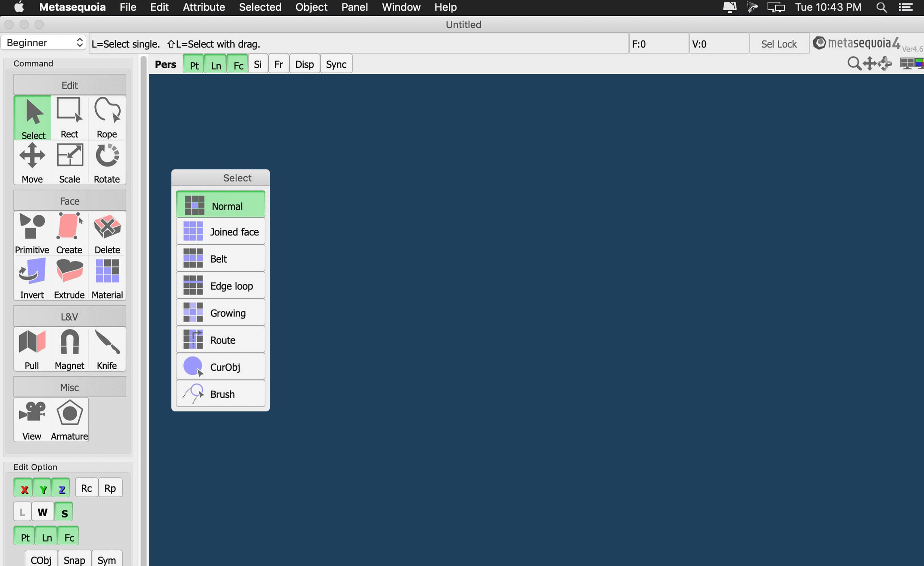This screenshot has width=924, height=566.
Task: Activate the Select arrow tool
Action: [x=33, y=118]
